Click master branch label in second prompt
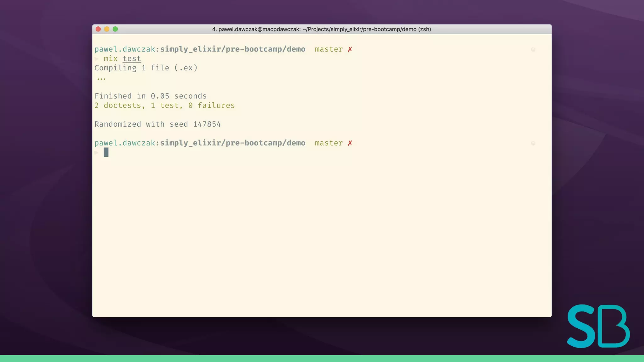Screen dimensions: 644x362 (x=329, y=143)
